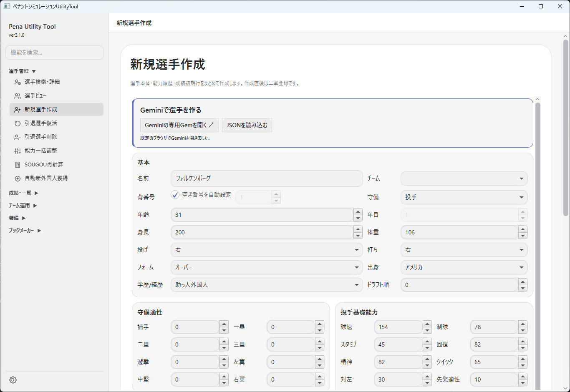This screenshot has height=392, width=570.
Task: Click the app icon in title bar
Action: click(x=7, y=6)
